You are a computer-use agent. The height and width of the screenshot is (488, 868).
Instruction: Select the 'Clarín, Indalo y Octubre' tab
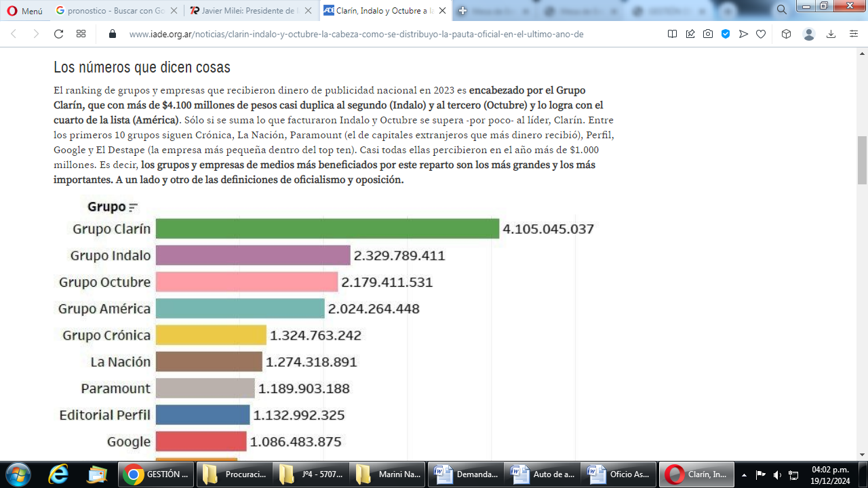384,10
